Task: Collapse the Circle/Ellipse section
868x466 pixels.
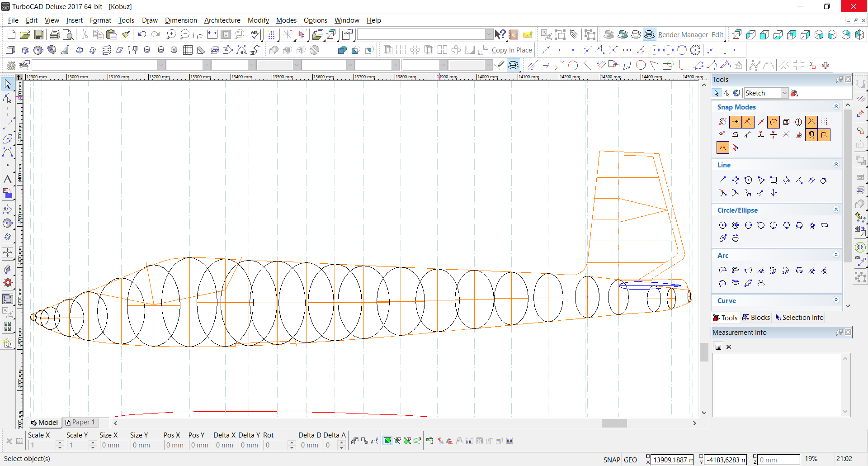Action: pyautogui.click(x=836, y=209)
